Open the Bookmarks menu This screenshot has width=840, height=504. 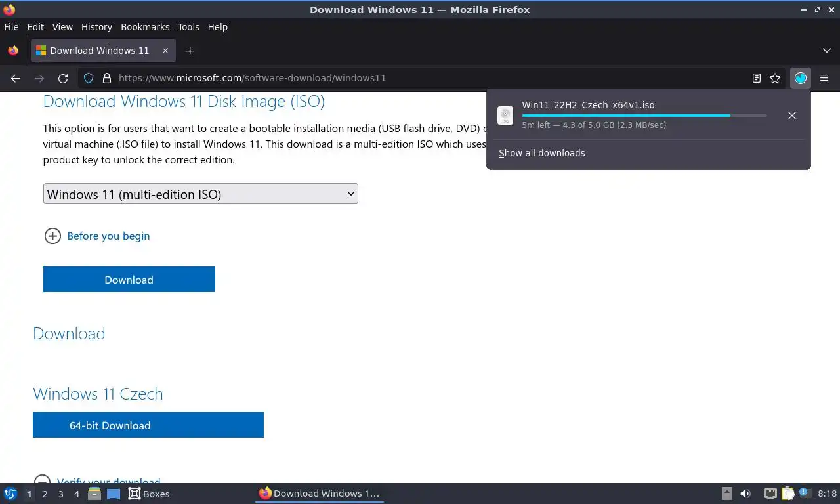pos(145,27)
